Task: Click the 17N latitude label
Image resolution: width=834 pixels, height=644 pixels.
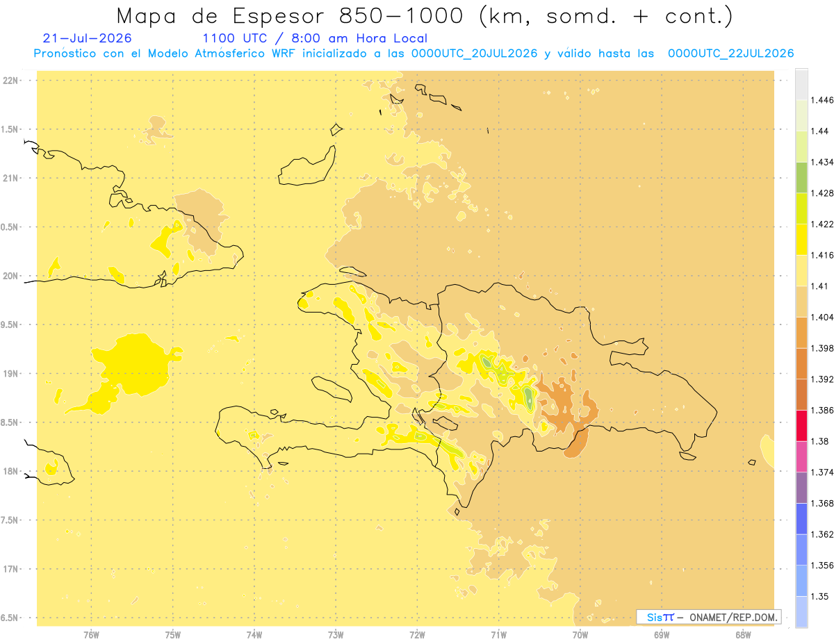Action: (x=11, y=570)
